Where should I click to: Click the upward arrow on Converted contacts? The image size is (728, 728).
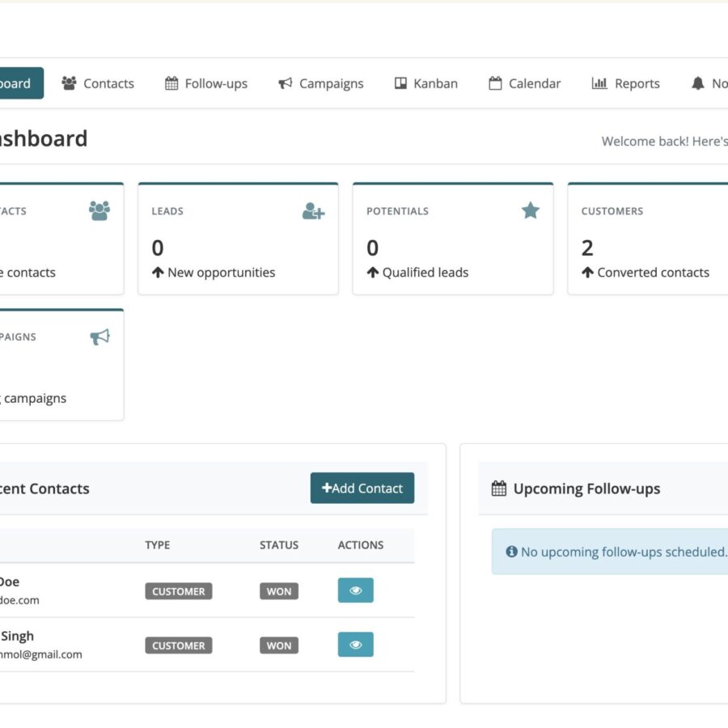586,272
